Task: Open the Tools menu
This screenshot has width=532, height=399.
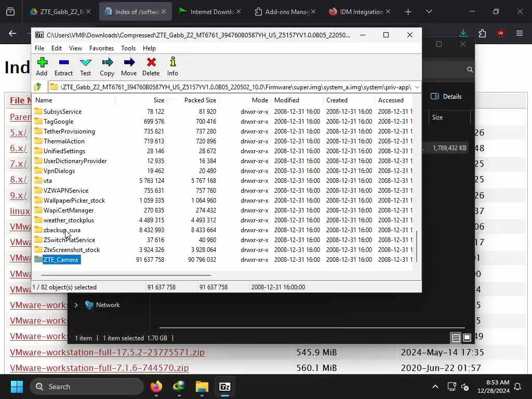Action: click(128, 48)
